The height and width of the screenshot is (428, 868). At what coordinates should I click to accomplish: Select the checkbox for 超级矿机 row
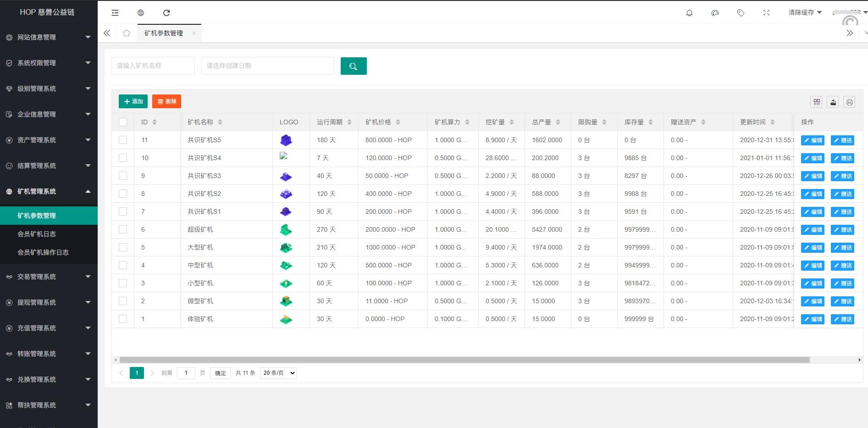coord(123,229)
